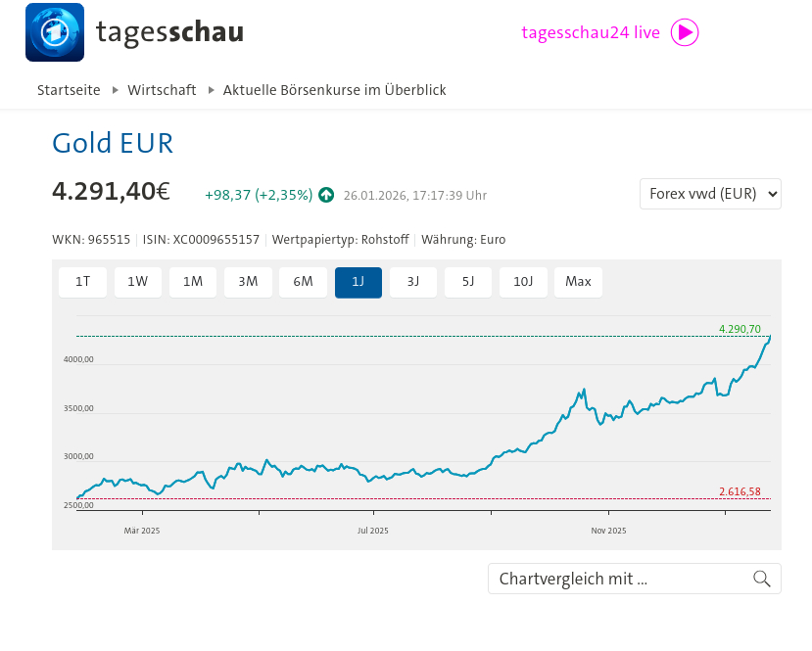Go to the Startseite breadcrumb link
Screen dimensions: 812x651
(69, 90)
